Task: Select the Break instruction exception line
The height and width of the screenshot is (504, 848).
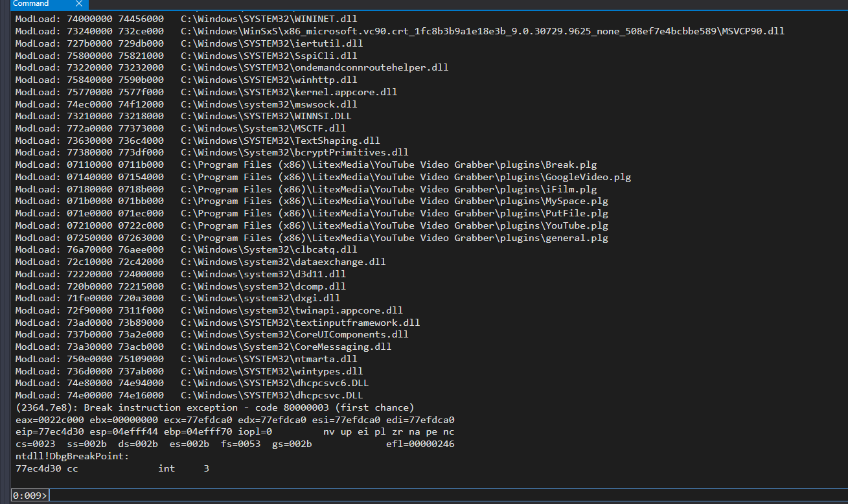Action: [x=214, y=407]
